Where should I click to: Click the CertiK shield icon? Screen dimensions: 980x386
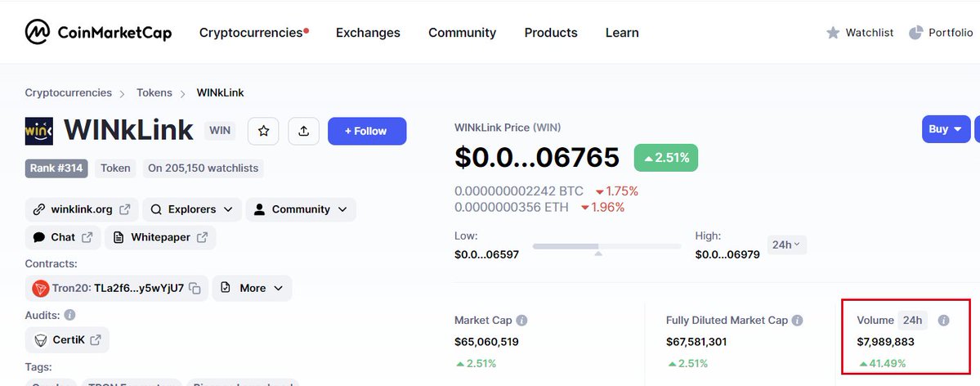pos(41,340)
